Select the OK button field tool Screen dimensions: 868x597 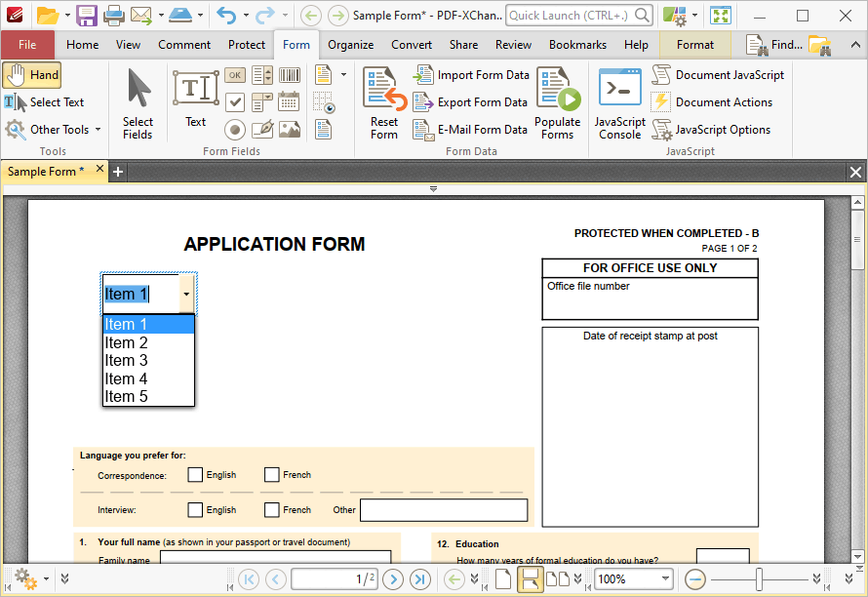pyautogui.click(x=235, y=75)
